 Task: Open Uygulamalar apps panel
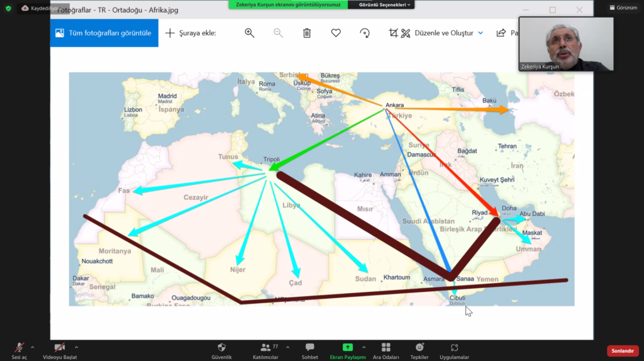pyautogui.click(x=454, y=351)
